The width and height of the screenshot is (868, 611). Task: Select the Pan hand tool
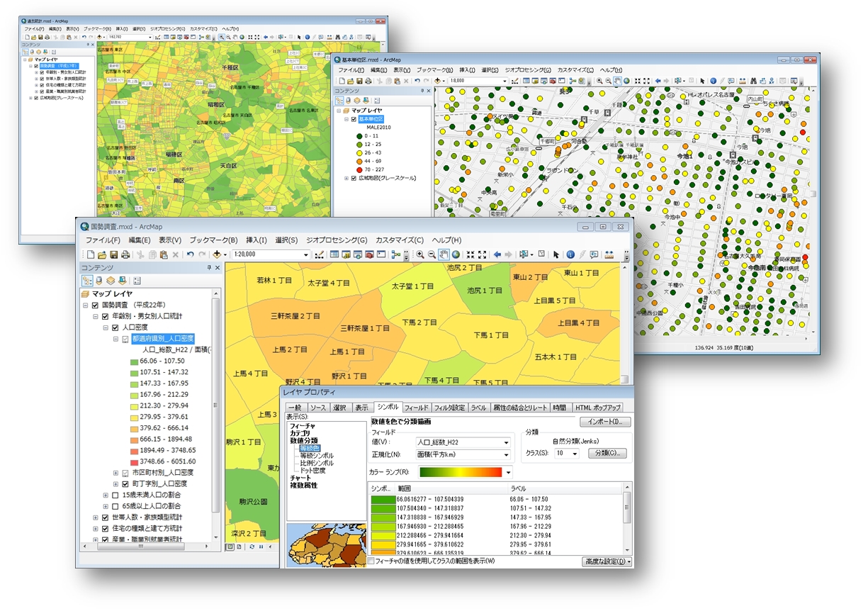pyautogui.click(x=444, y=254)
